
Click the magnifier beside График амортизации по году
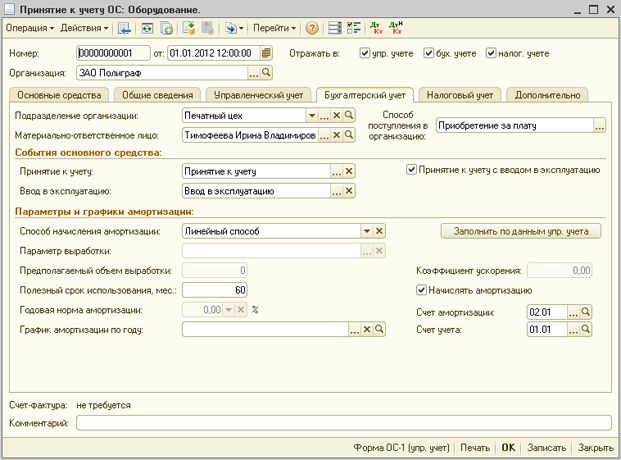click(379, 329)
